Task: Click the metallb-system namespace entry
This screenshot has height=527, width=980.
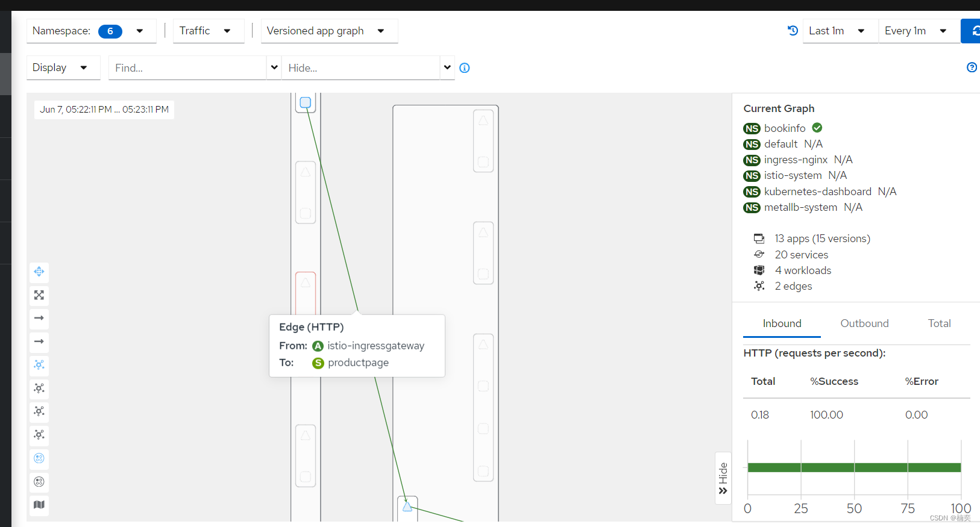Action: coord(800,207)
